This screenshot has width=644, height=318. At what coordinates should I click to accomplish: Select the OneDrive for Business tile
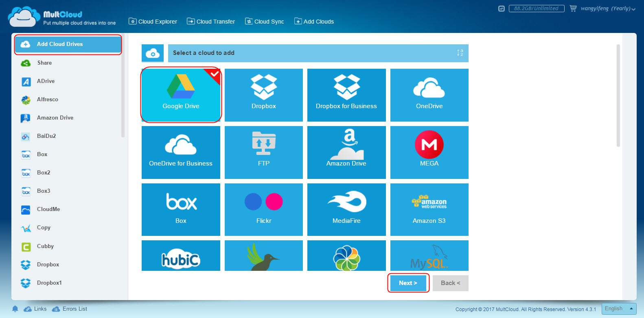181,152
